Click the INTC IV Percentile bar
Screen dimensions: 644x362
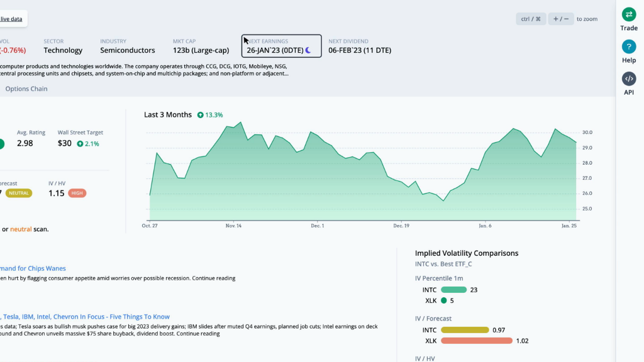click(x=453, y=290)
